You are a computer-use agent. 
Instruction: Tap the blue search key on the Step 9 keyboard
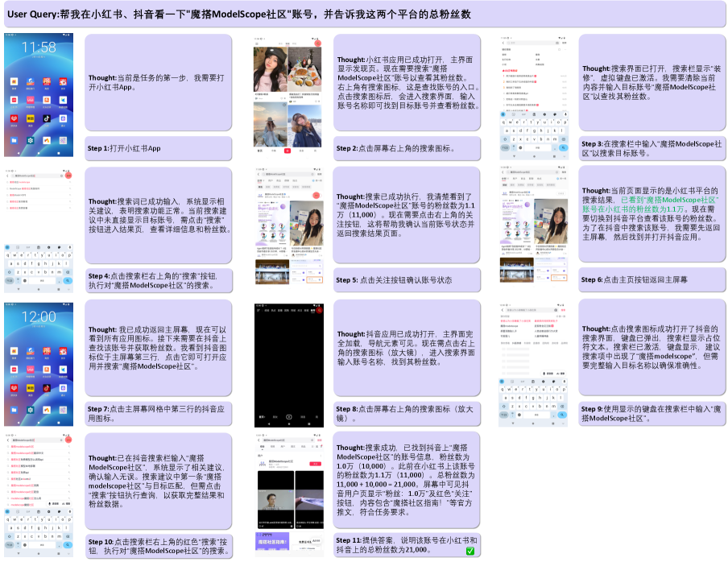[x=562, y=415]
